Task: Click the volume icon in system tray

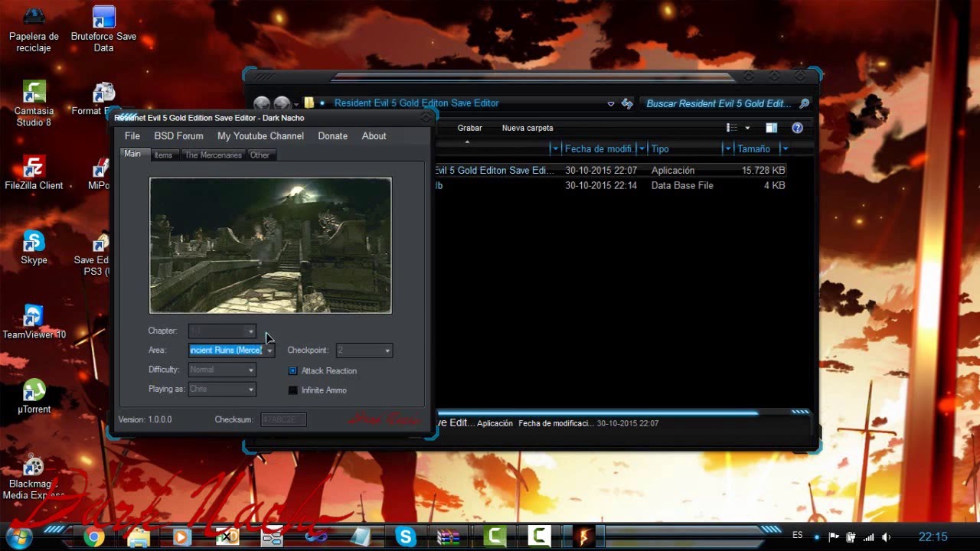Action: point(887,537)
